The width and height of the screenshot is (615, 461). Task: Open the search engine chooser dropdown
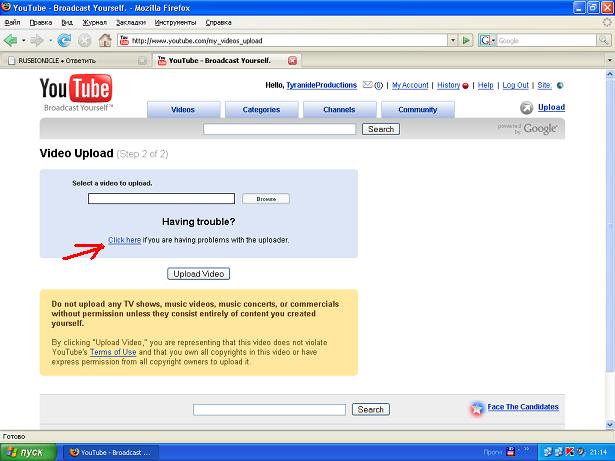pyautogui.click(x=493, y=40)
